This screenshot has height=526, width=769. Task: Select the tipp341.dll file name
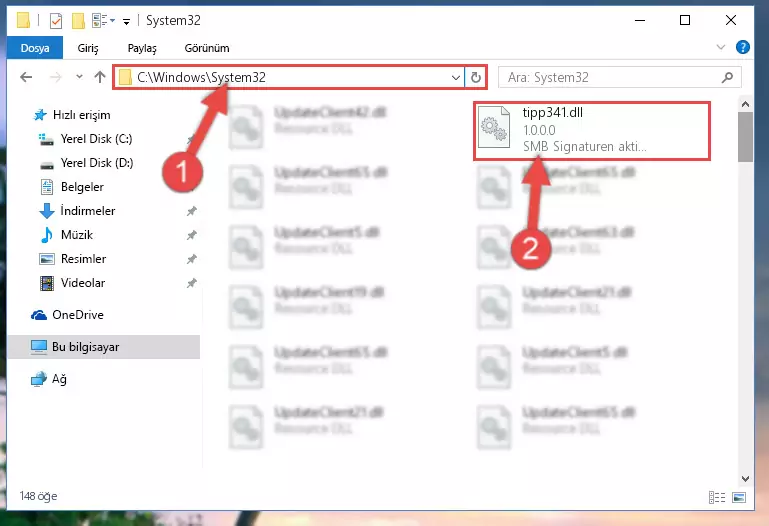point(553,112)
